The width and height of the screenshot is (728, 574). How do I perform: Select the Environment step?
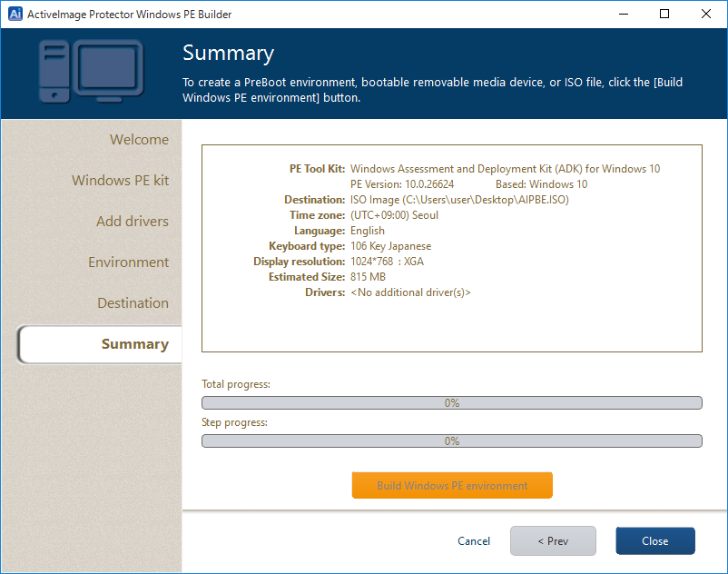click(x=128, y=262)
